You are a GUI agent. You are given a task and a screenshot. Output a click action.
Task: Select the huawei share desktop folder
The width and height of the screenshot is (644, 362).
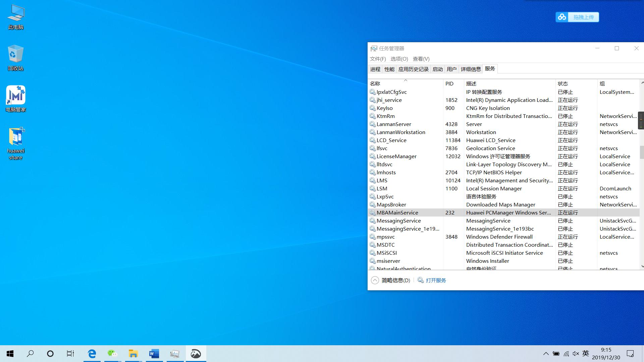pyautogui.click(x=16, y=137)
